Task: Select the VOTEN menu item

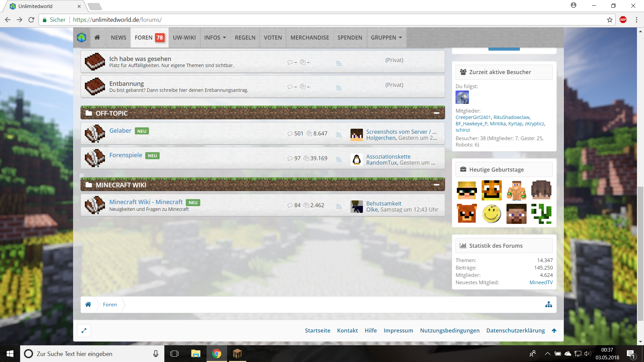Action: [x=273, y=38]
